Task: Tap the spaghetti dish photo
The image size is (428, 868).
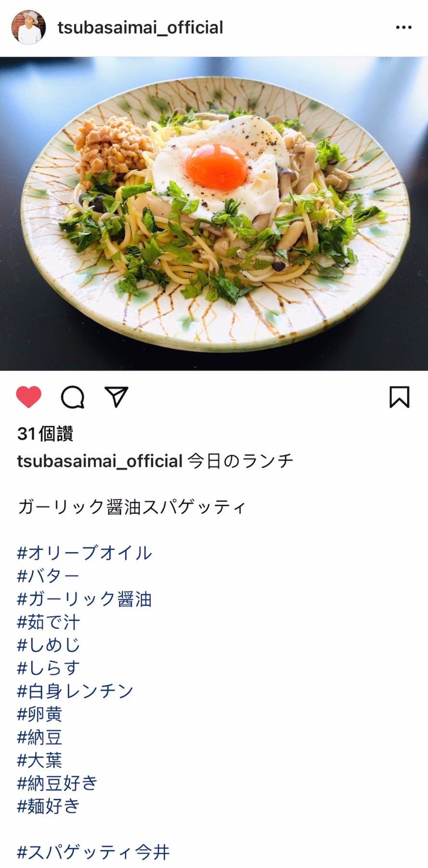Action: point(214,214)
